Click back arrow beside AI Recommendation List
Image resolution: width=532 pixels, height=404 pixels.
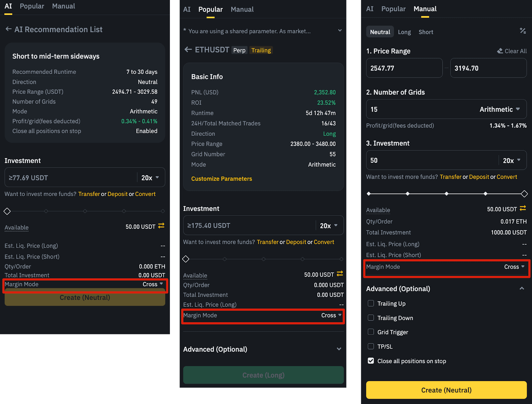8,29
